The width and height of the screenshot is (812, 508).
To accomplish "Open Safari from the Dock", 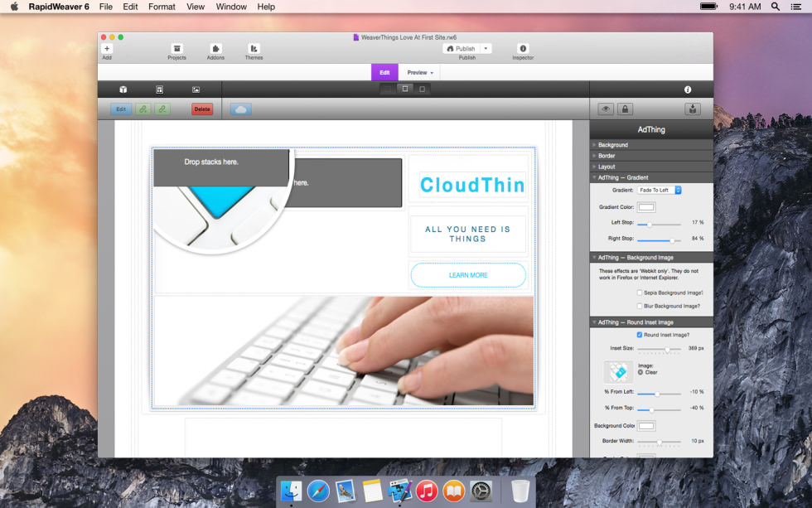I will point(318,491).
